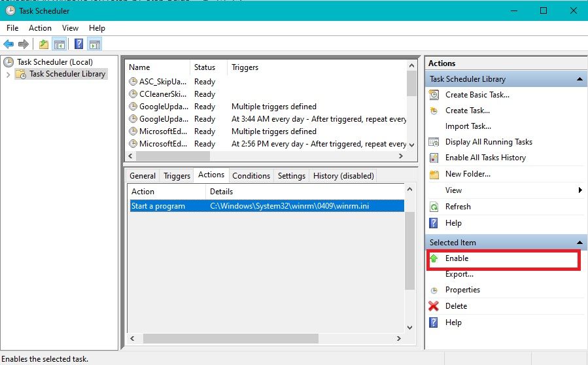Click Enable All Tasks History
Image resolution: width=588 pixels, height=365 pixels.
pyautogui.click(x=485, y=158)
